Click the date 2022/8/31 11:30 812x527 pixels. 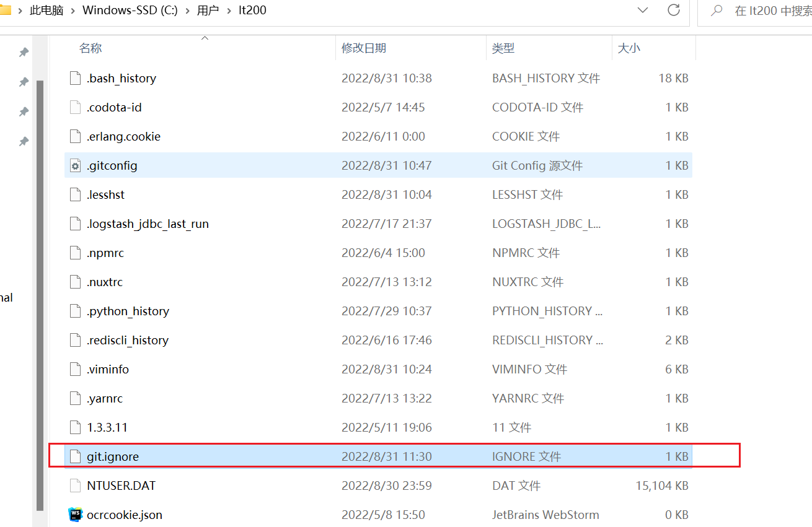point(387,457)
